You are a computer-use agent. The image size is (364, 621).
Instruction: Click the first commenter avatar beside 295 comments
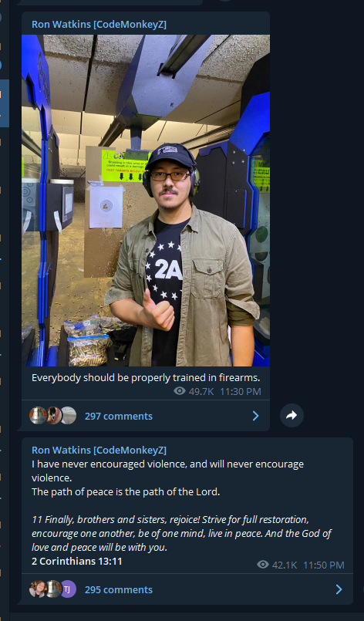(x=37, y=589)
